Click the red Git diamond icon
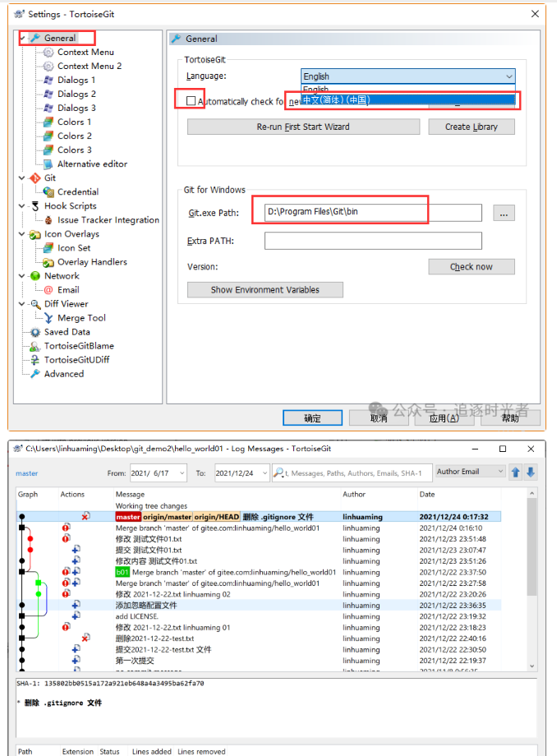 coord(35,178)
